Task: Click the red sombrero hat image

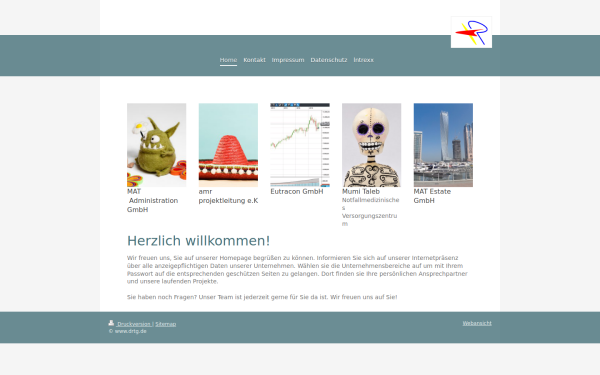Action: [x=228, y=145]
